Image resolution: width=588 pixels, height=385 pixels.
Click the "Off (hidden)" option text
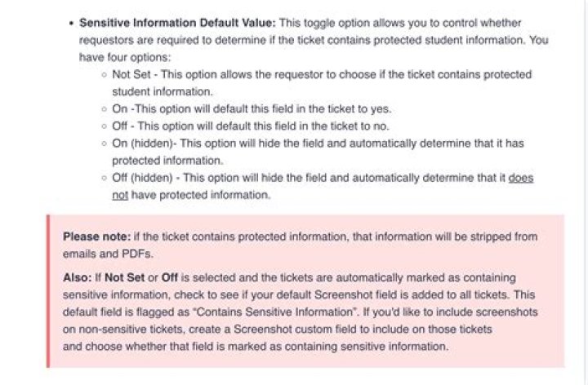(x=142, y=178)
